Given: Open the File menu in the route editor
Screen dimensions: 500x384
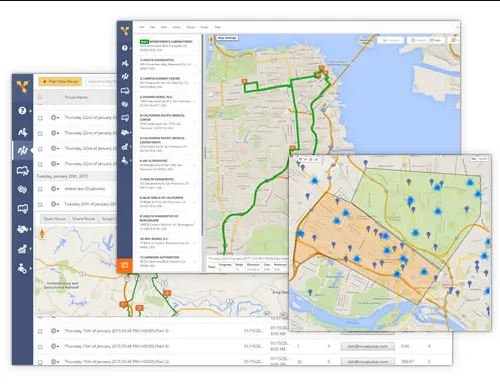Looking at the screenshot, I should click(141, 27).
